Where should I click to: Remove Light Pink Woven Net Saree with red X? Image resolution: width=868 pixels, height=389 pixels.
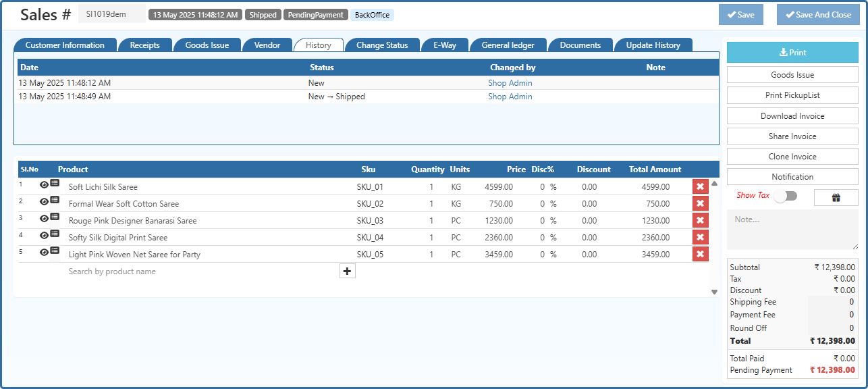[700, 254]
